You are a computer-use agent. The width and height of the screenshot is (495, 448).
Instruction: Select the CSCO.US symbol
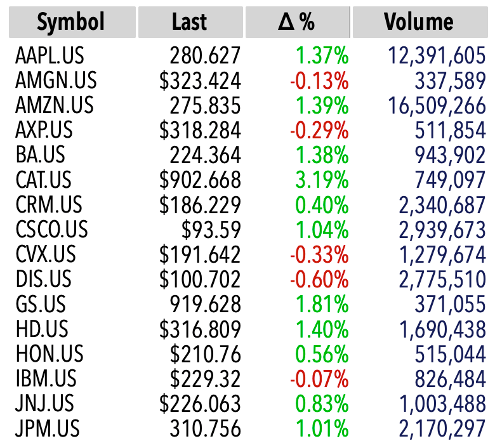52,230
